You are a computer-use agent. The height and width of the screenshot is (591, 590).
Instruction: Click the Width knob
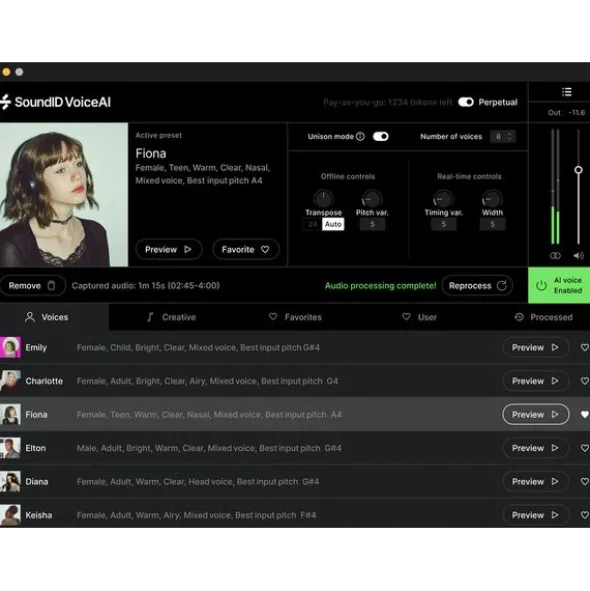point(492,199)
